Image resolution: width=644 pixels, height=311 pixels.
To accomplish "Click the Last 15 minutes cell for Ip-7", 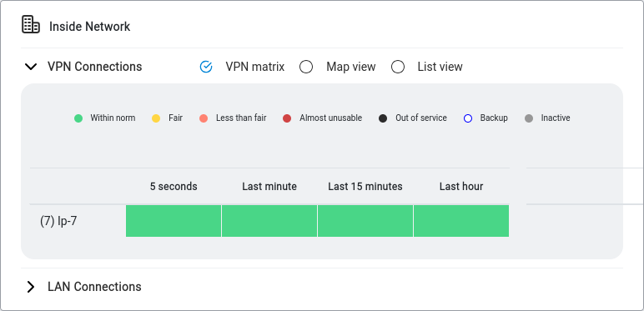I will [365, 221].
